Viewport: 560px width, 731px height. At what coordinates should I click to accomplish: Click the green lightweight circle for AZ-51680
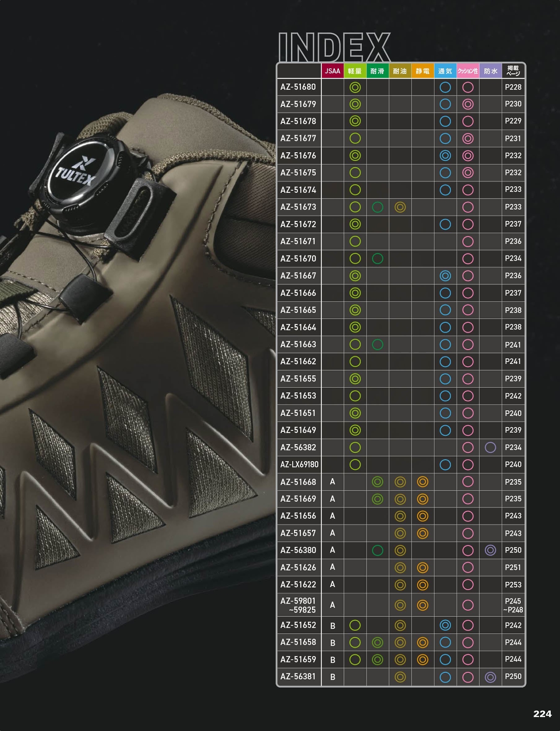coord(355,87)
